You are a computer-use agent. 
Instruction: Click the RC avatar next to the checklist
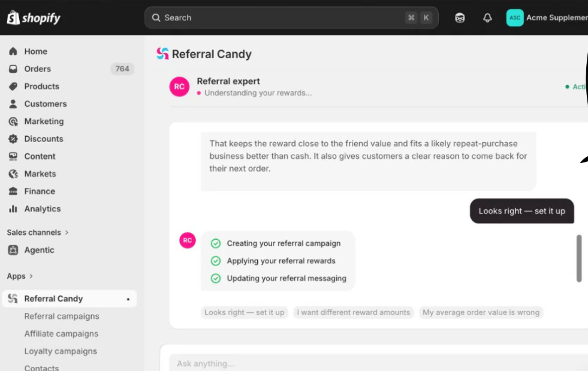click(188, 240)
